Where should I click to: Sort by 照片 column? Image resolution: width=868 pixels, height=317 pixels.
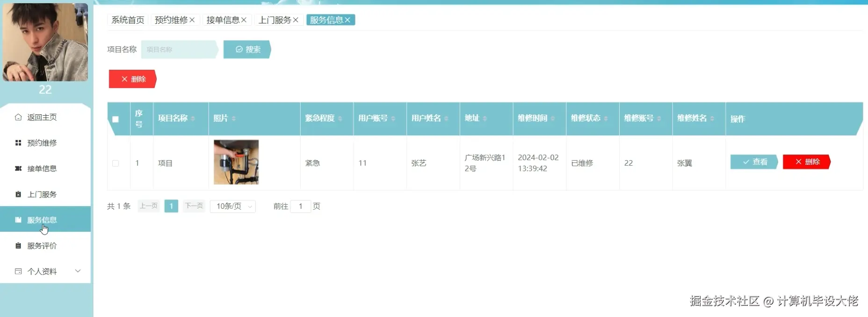234,118
